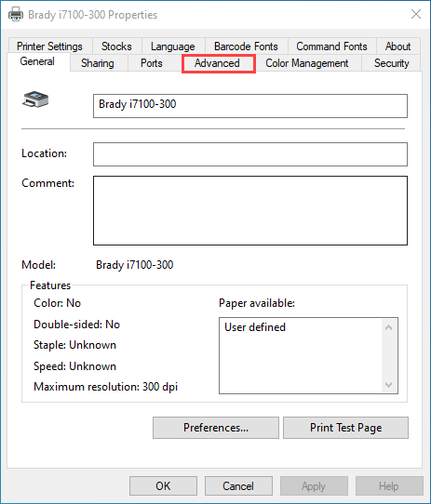Switch to the About tab
Viewport: 431px width, 504px height.
tap(397, 46)
